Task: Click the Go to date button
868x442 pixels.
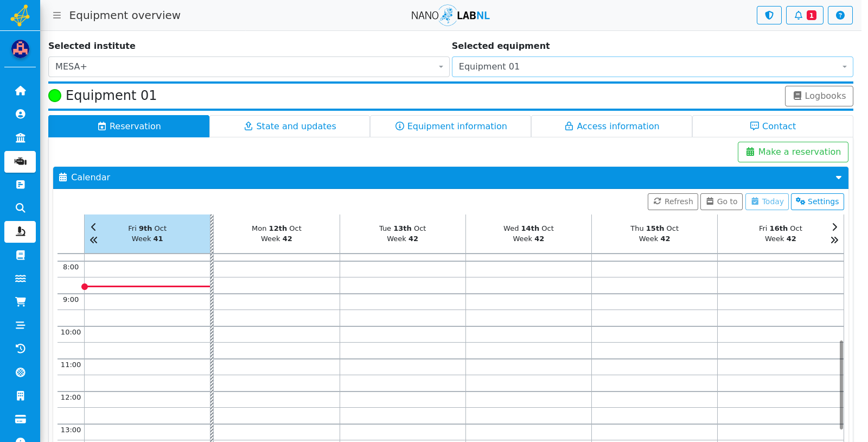Action: [721, 201]
